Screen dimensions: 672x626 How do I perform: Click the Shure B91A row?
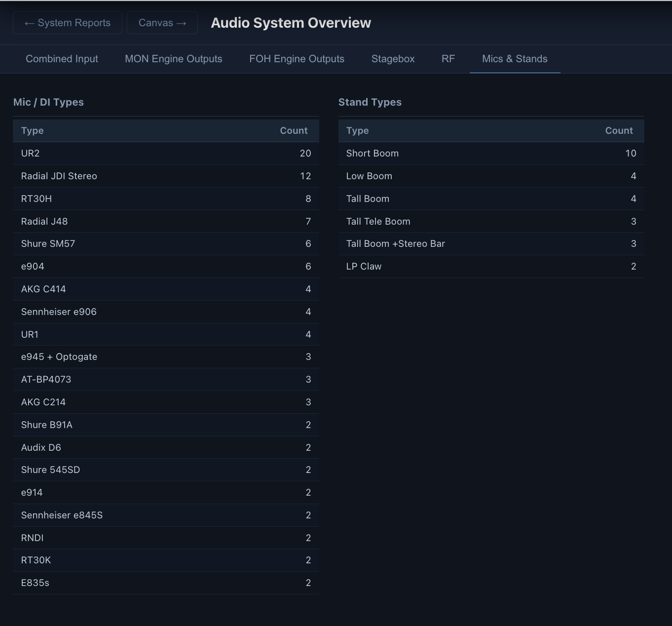(166, 425)
